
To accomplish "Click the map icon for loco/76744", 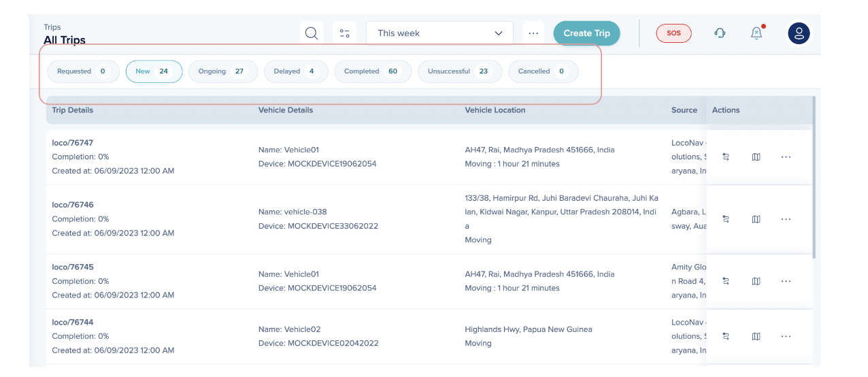I will 756,336.
